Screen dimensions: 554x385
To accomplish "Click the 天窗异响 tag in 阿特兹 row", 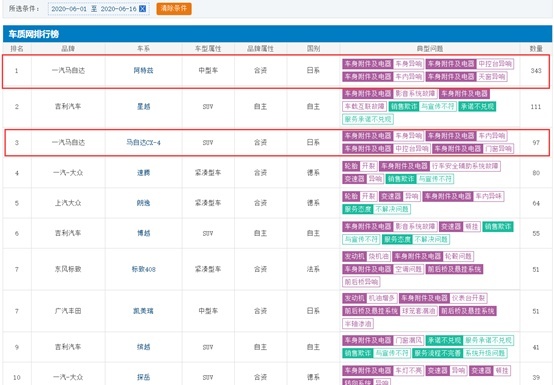I will click(x=491, y=77).
